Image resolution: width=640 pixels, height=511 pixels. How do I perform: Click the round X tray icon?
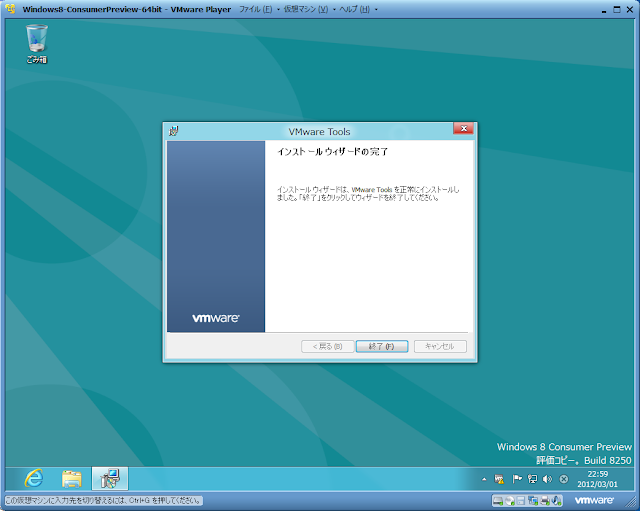tap(564, 479)
